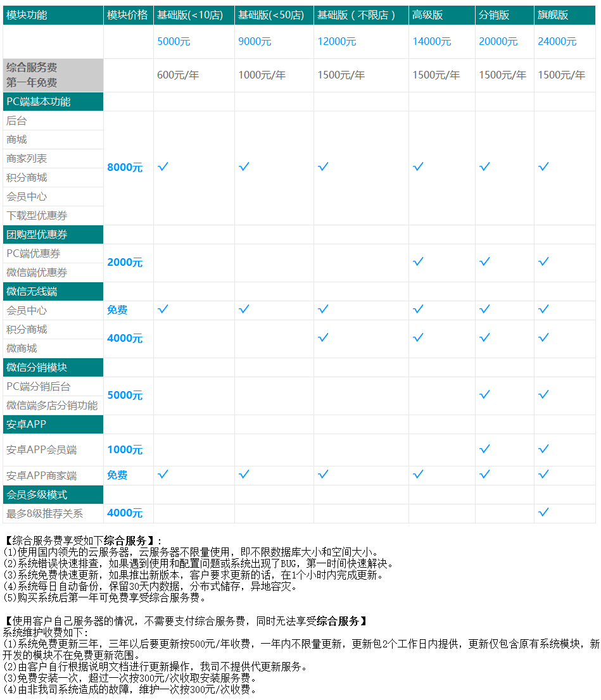The height and width of the screenshot is (700, 601).
Task: Click checkmark for 8000元 row under 基础版(<50店)
Action: (244, 166)
